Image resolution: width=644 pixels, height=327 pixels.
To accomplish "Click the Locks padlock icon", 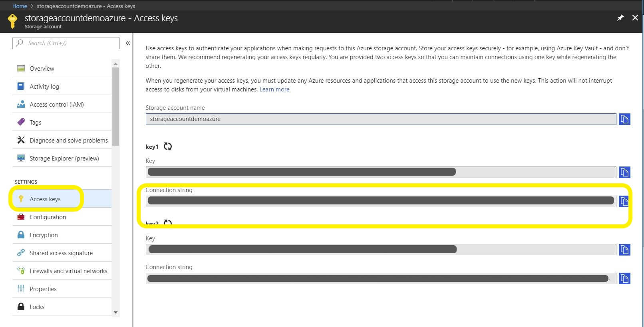I will click(21, 307).
